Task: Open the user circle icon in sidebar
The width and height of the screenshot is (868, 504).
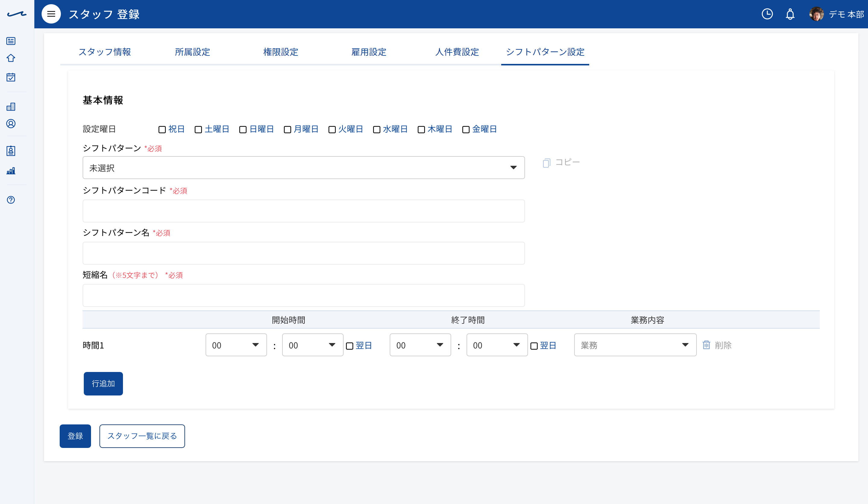Action: coord(11,124)
